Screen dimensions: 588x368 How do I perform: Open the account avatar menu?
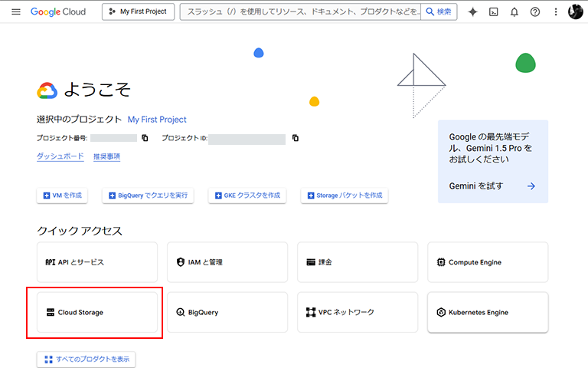click(x=576, y=11)
